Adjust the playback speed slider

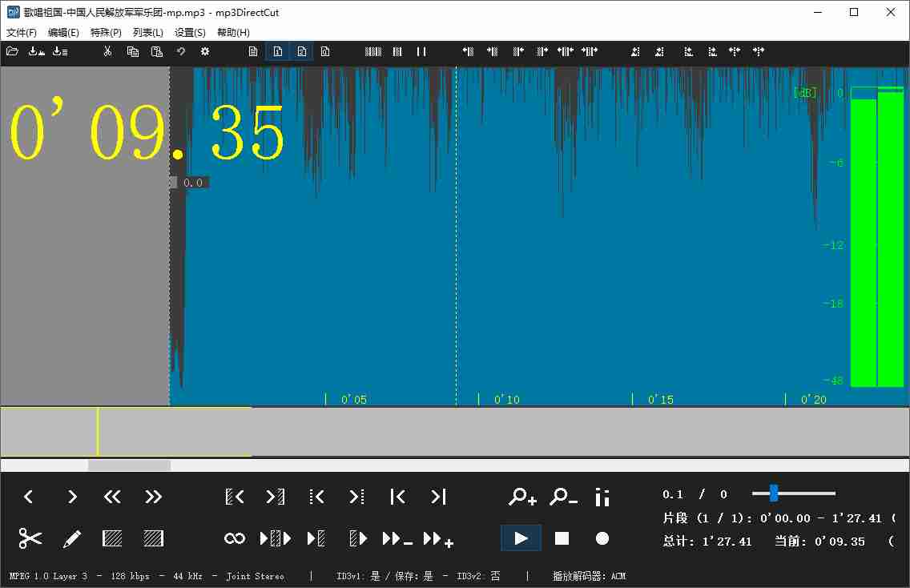point(773,493)
